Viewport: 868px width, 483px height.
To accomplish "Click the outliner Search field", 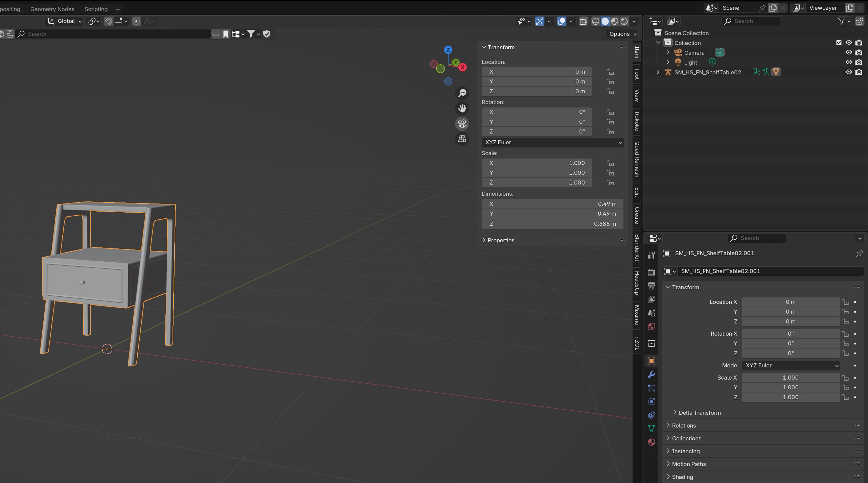I will click(x=751, y=21).
